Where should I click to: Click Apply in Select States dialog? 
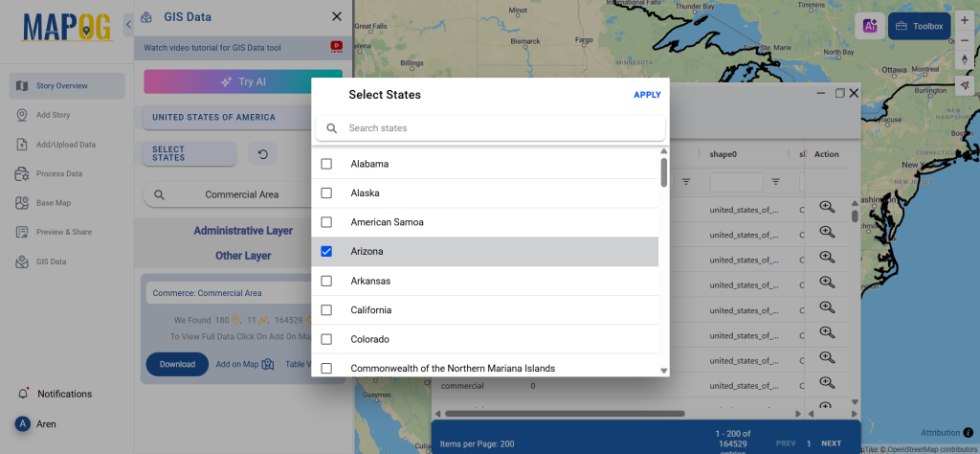[x=647, y=95]
